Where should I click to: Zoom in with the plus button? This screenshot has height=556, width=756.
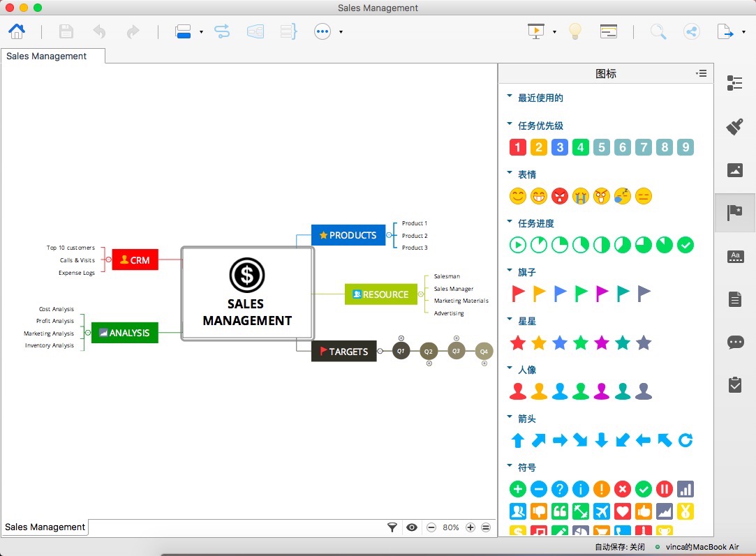coord(470,527)
